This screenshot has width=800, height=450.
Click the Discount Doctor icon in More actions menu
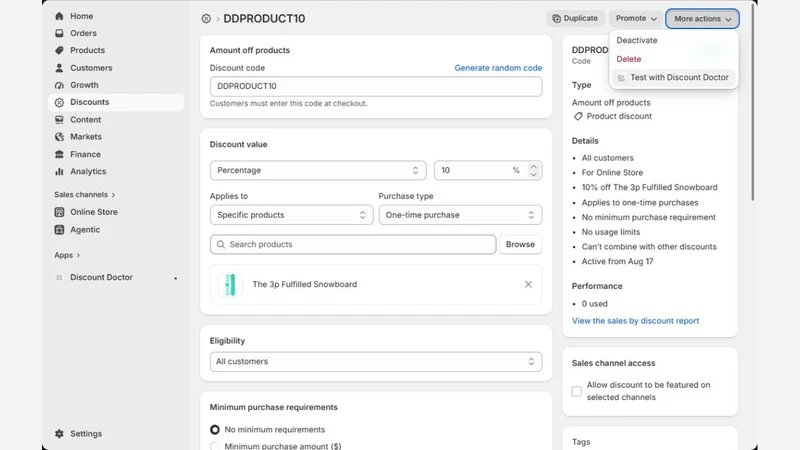click(621, 78)
